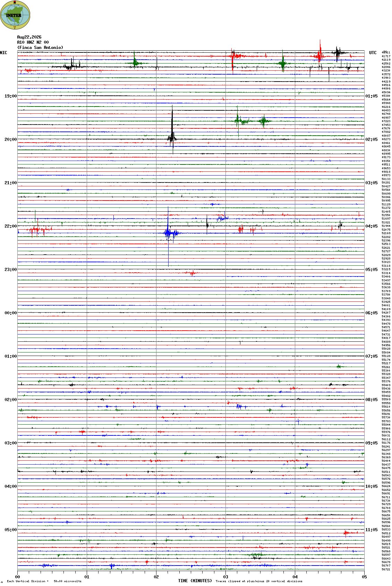Click the 09:05 UTC time label

click(372, 443)
